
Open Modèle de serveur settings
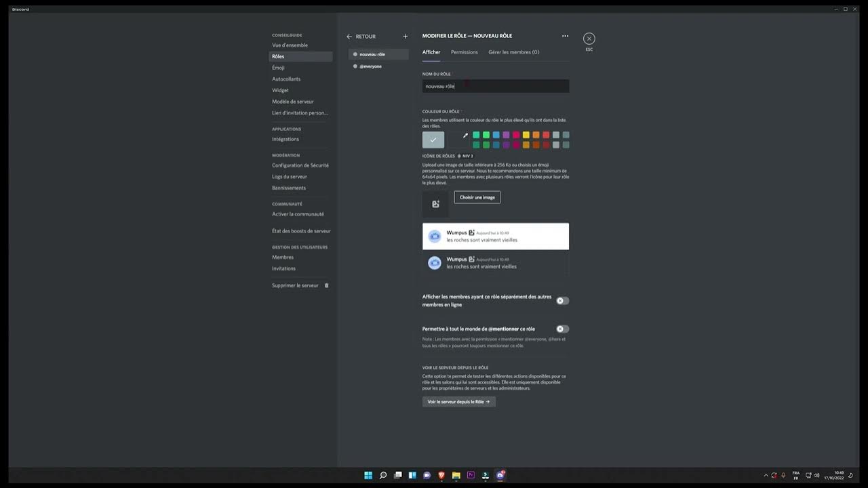(x=300, y=102)
